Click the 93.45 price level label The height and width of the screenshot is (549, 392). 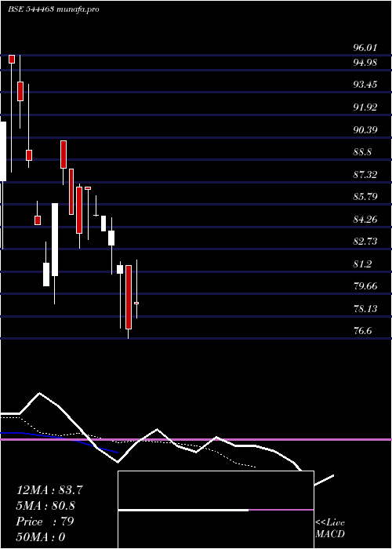pyautogui.click(x=365, y=85)
